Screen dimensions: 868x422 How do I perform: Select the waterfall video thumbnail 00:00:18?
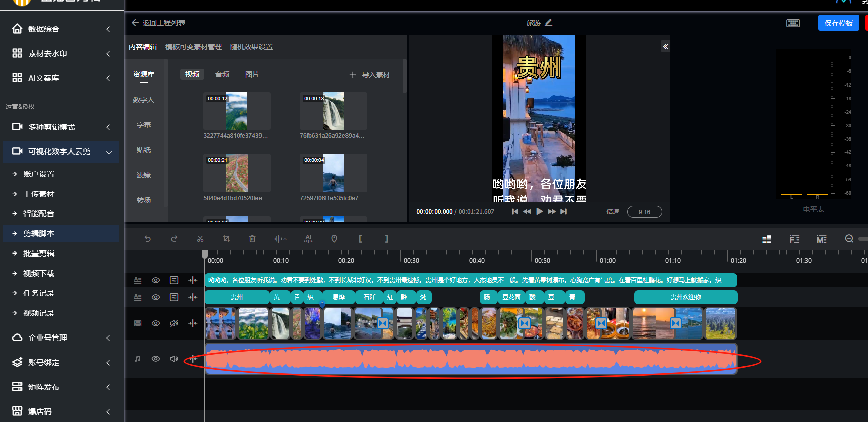333,111
